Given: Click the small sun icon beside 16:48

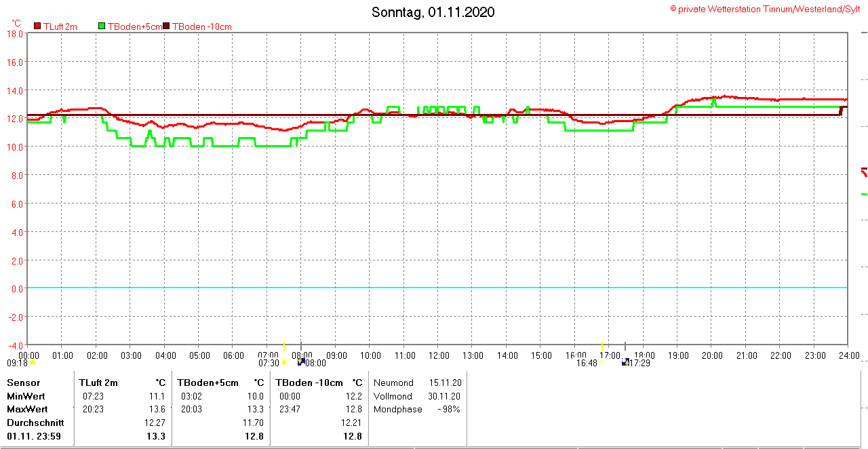Looking at the screenshot, I should click(602, 363).
